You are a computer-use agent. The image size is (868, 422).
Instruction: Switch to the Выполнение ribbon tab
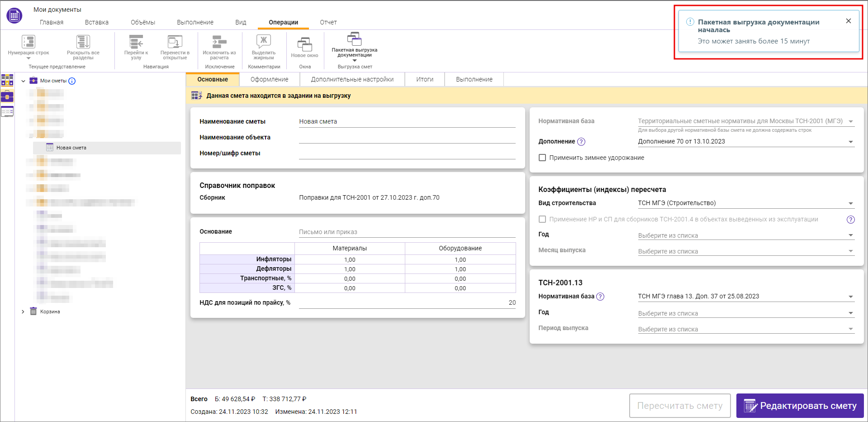[x=195, y=22]
